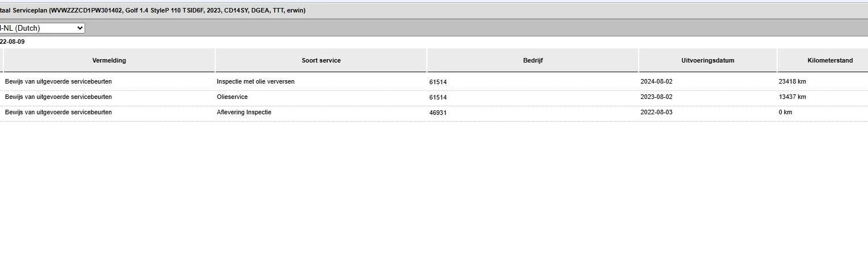Viewport: 868px width, 257px height.
Task: Select company 61514 in the Olieservice row
Action: tap(438, 97)
